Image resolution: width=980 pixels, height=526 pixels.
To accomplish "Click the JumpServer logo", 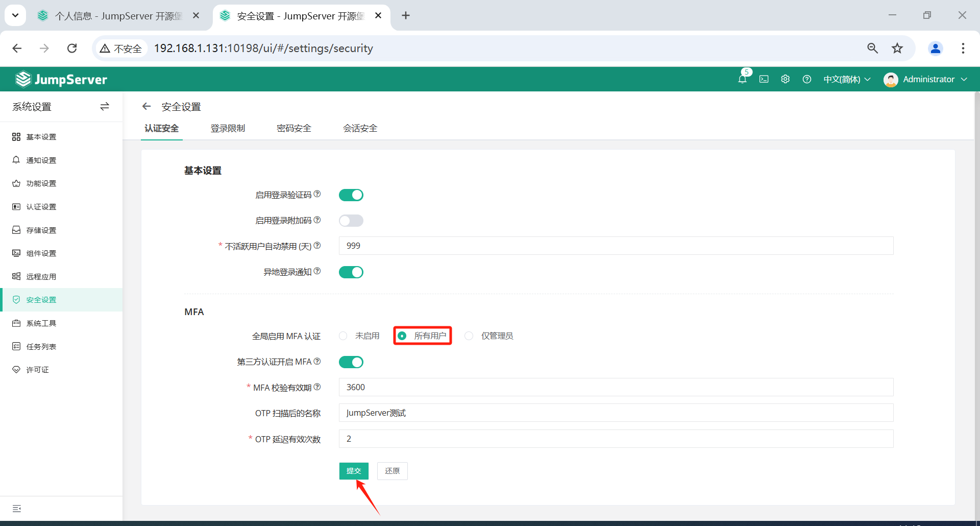I will pos(61,79).
